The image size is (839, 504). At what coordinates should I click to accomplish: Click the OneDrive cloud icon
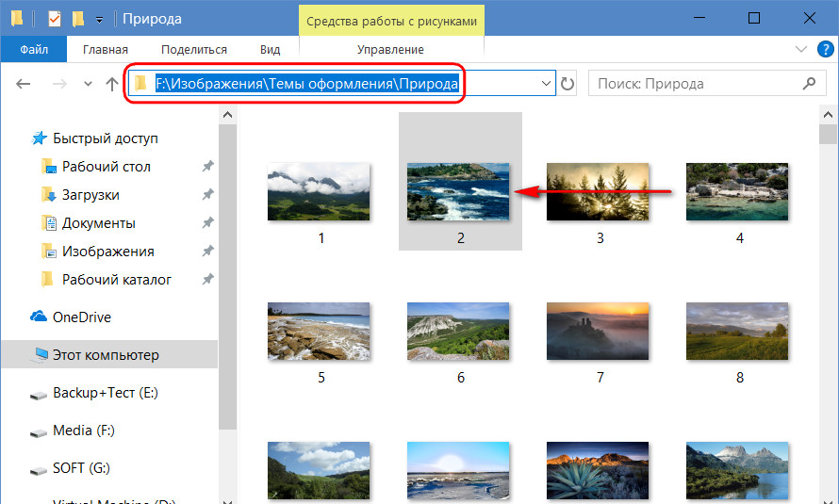pyautogui.click(x=39, y=317)
